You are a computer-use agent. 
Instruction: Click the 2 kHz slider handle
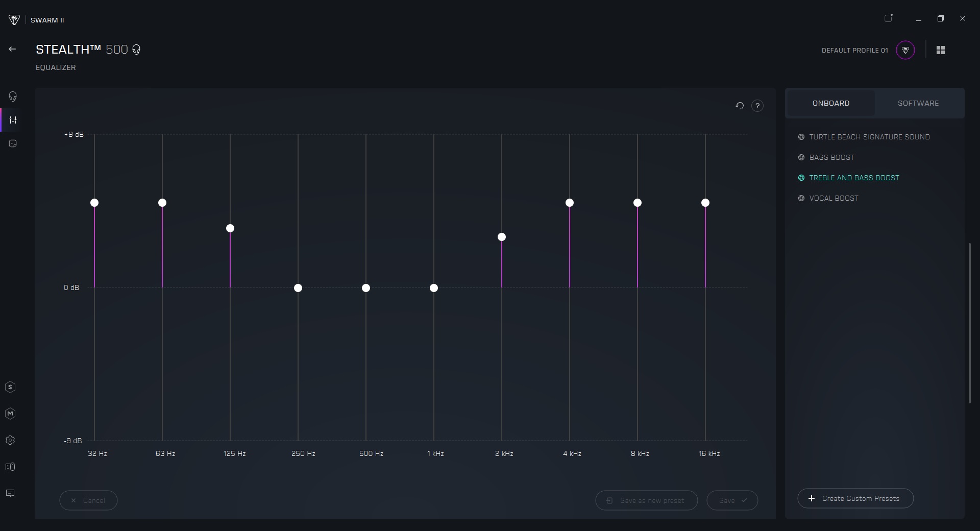point(502,237)
